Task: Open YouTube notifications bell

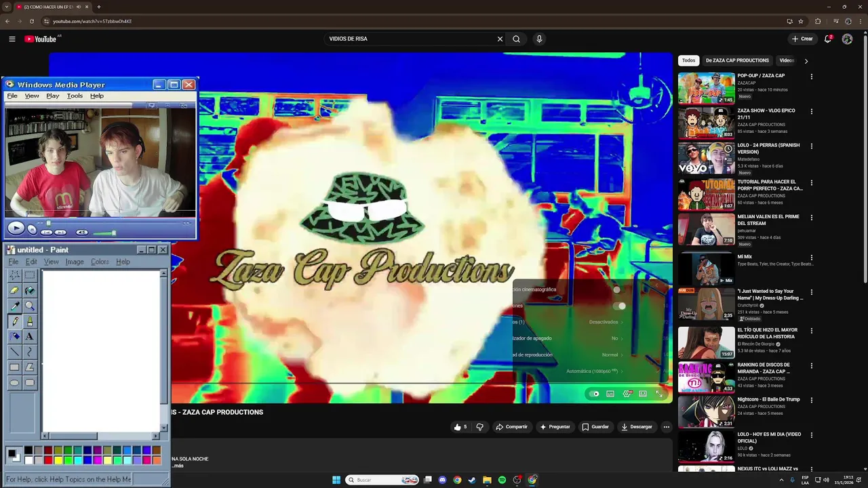Action: coord(828,39)
